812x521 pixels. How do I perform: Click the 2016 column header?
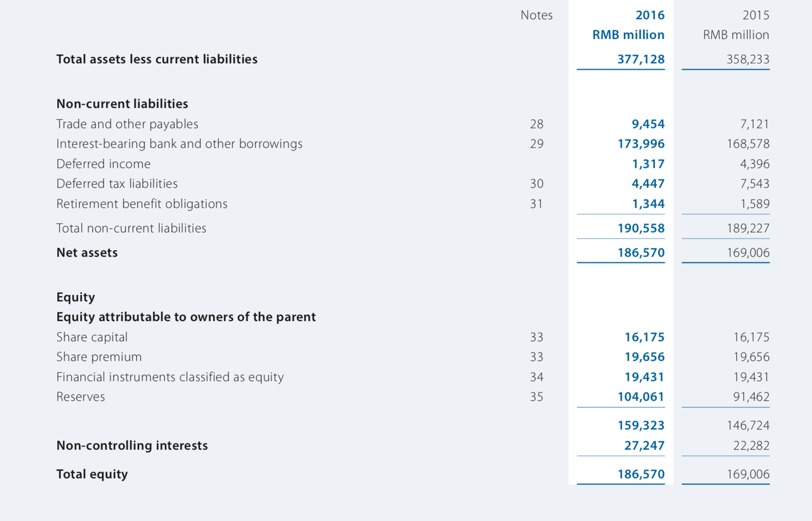[650, 15]
